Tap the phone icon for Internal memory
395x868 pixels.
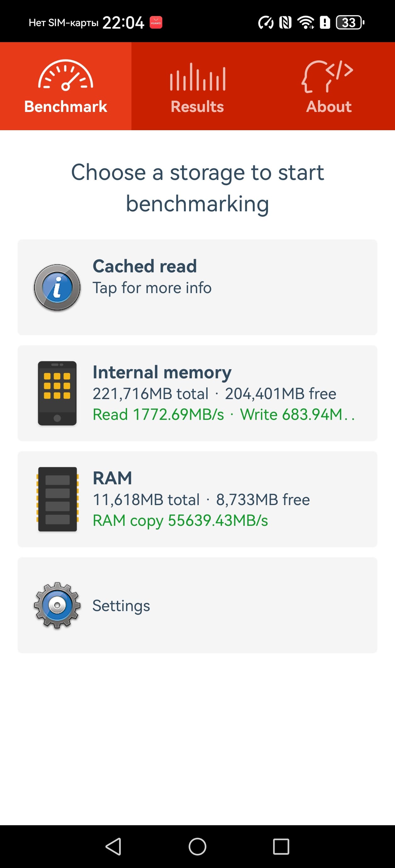tap(57, 393)
